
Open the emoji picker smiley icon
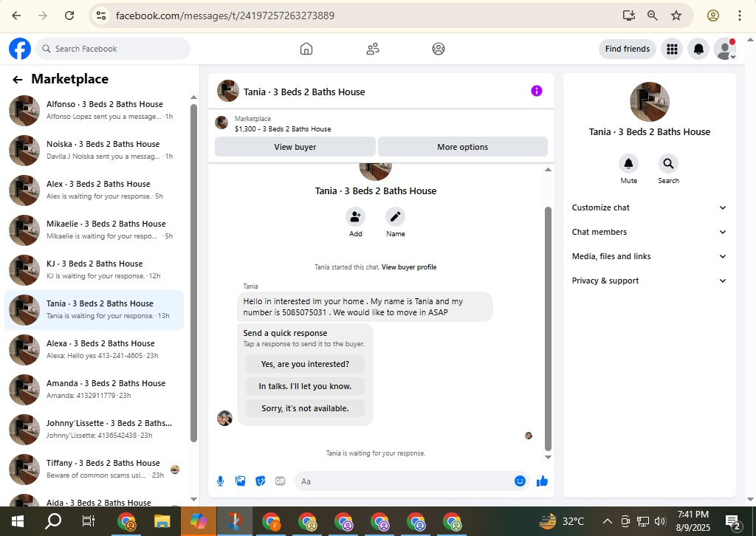click(x=520, y=481)
